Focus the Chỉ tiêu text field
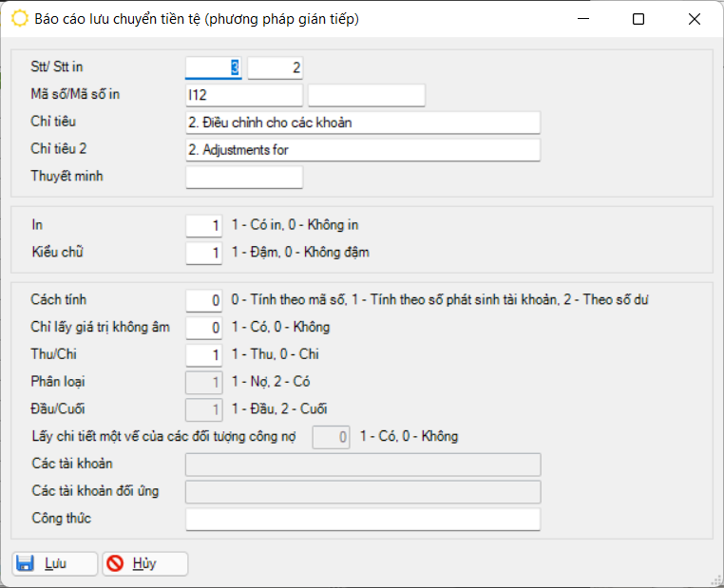 [x=363, y=123]
